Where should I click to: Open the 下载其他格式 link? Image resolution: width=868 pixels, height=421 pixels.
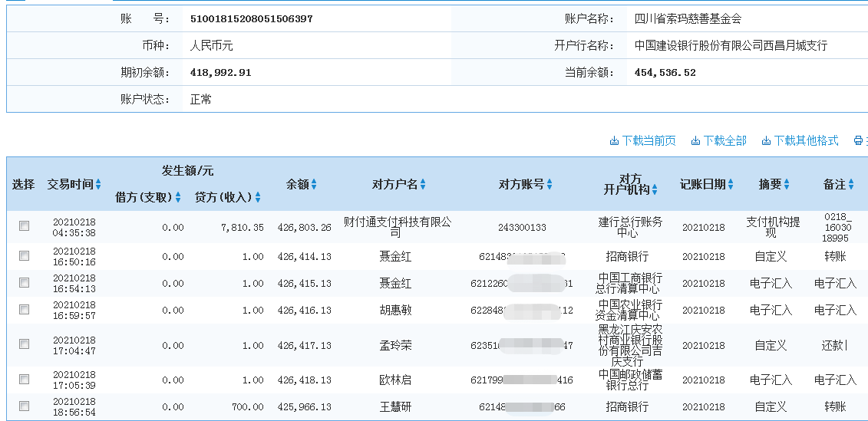tap(806, 140)
